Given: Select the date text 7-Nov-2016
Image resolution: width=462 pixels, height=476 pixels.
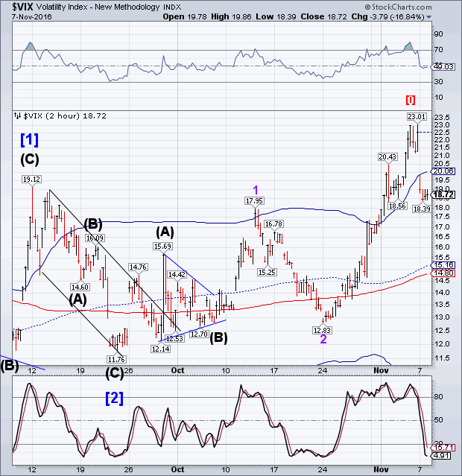Looking at the screenshot, I should pos(32,16).
